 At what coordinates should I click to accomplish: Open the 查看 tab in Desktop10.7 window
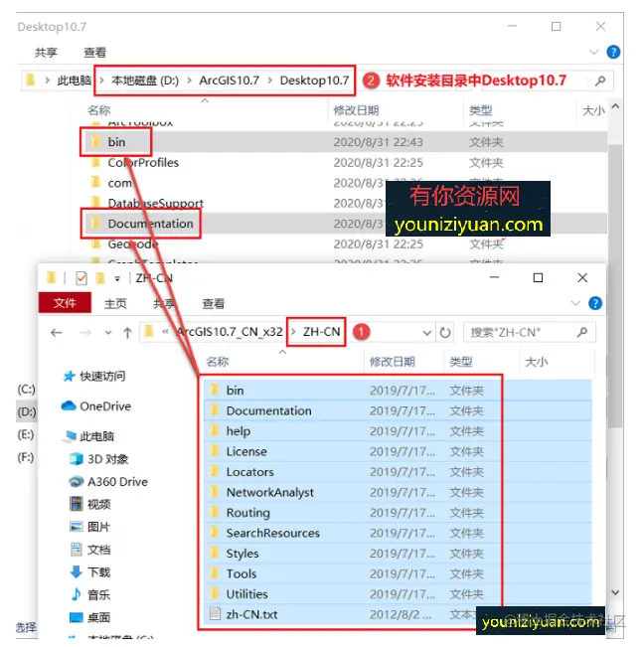pyautogui.click(x=94, y=53)
